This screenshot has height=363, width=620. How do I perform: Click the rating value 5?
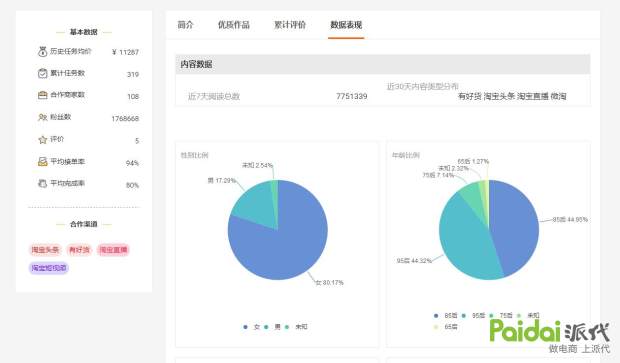(x=137, y=141)
